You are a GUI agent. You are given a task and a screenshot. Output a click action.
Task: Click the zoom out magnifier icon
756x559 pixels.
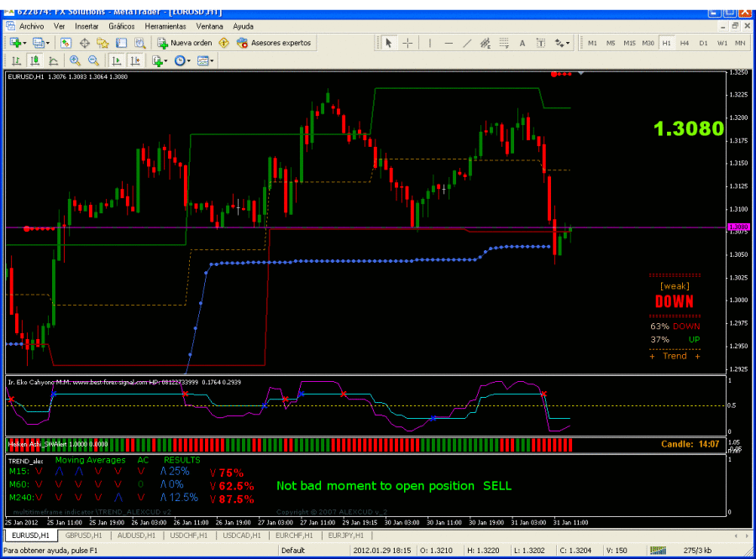[93, 60]
